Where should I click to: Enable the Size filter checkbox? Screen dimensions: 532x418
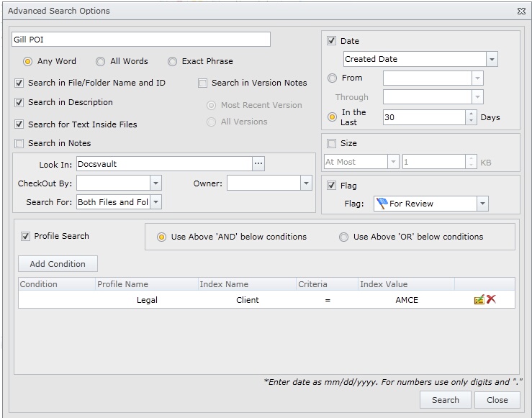331,143
